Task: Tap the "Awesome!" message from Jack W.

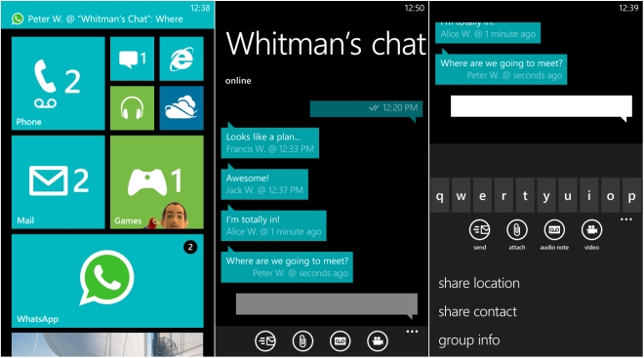Action: click(x=264, y=183)
